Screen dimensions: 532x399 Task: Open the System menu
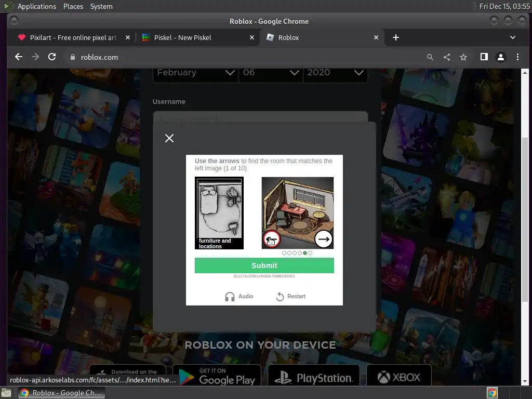[x=101, y=6]
